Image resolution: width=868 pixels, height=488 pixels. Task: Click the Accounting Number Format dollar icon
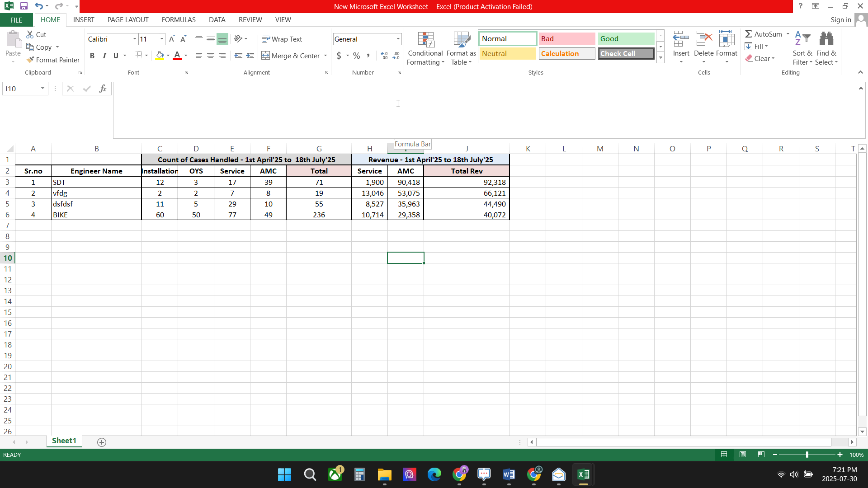(339, 56)
